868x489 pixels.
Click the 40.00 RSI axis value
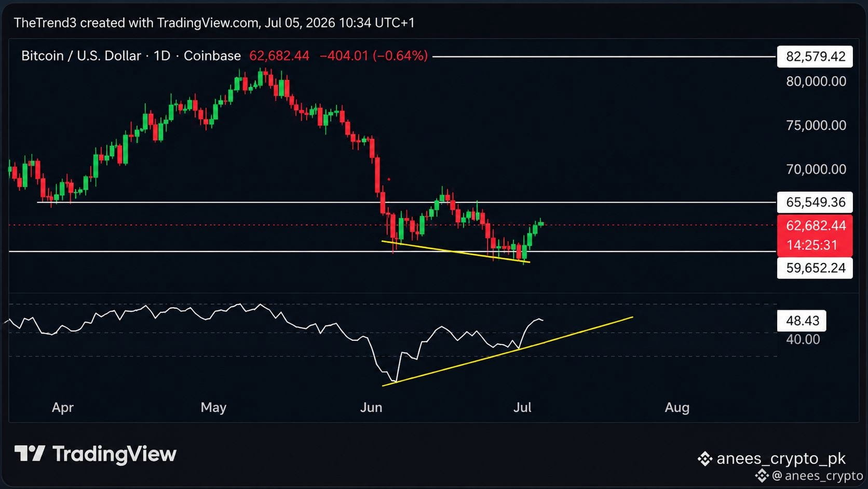tap(803, 339)
